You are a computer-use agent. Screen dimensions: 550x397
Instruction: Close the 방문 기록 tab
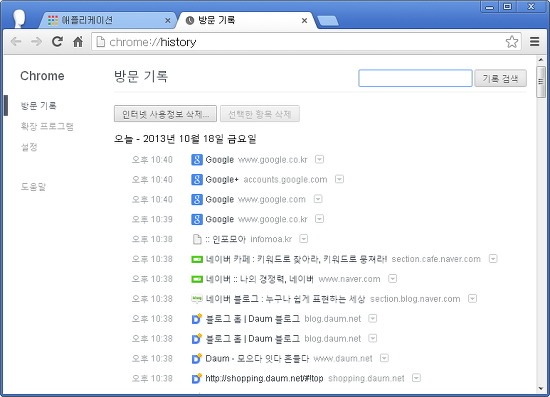[304, 21]
